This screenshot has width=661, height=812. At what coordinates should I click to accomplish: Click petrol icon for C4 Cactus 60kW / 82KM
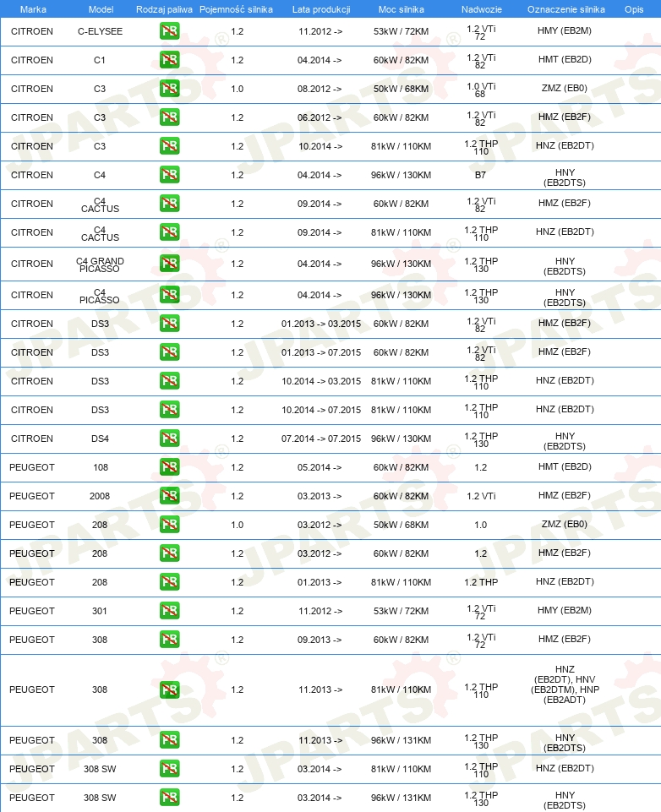(169, 204)
